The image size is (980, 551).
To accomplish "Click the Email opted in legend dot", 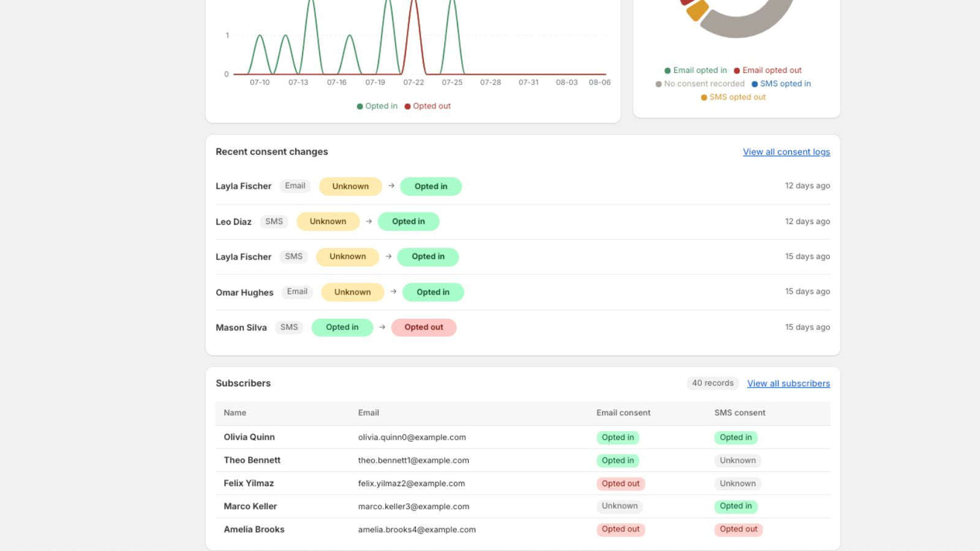I will click(x=668, y=70).
